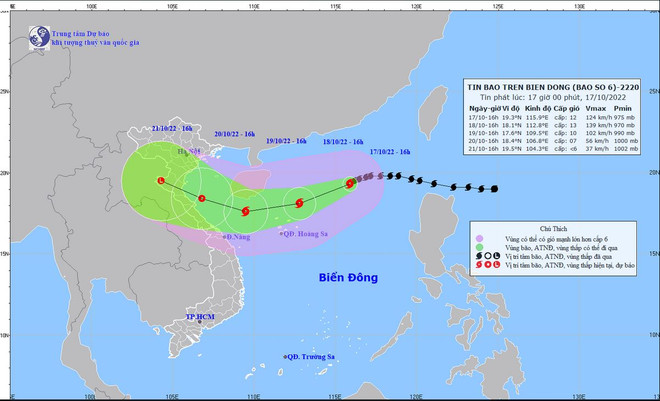660x401 pixels.
Task: Click the TP.HCM city label
Action: pyautogui.click(x=200, y=317)
